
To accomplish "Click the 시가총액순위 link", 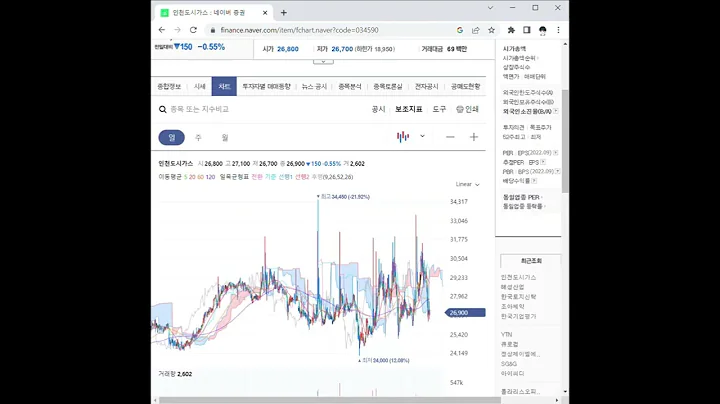I will pos(520,58).
